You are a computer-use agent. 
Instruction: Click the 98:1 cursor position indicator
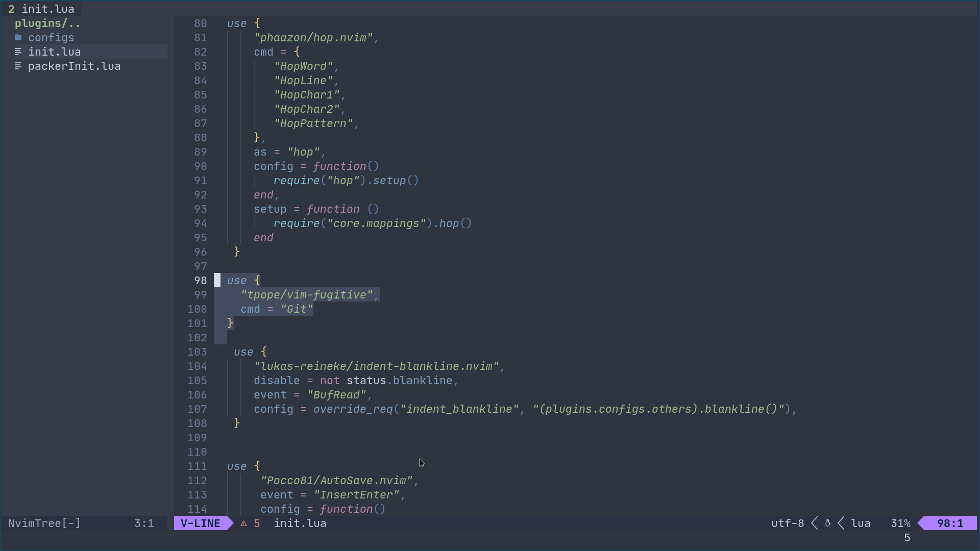tap(948, 523)
